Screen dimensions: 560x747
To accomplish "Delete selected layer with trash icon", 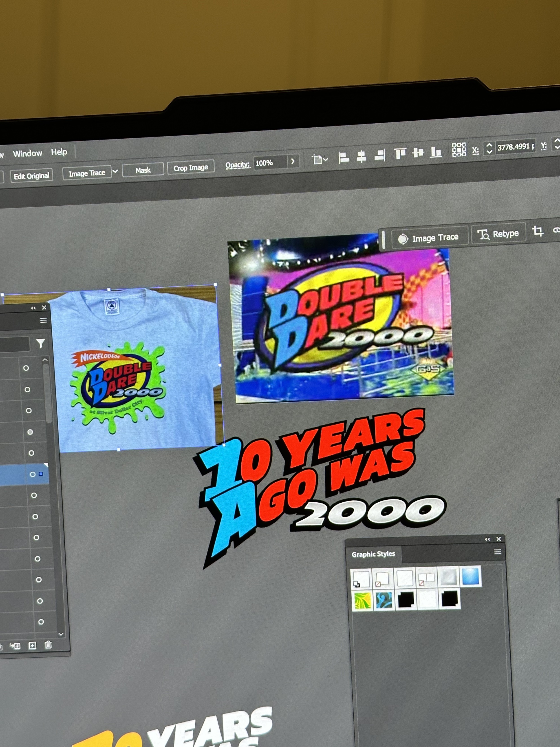I will 48,645.
